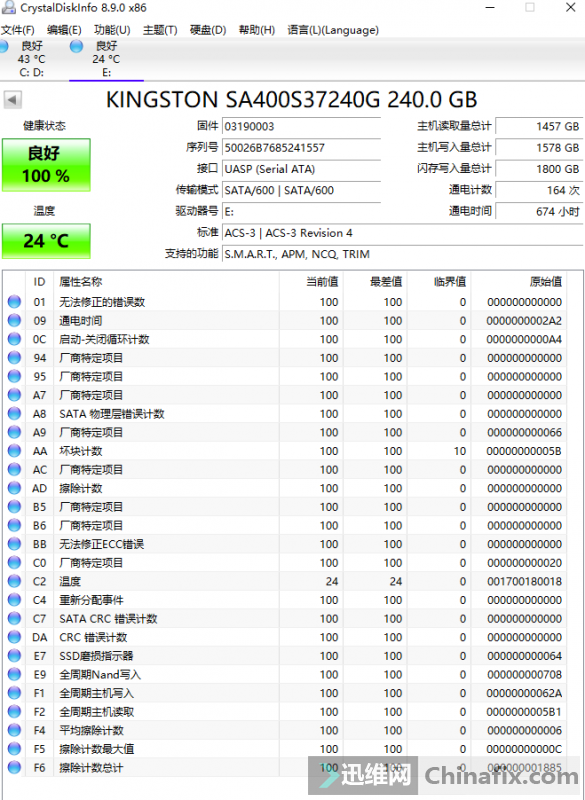The width and height of the screenshot is (585, 800).
Task: Click status orb for 0C 启动-关闭循环计数
Action: [14, 339]
